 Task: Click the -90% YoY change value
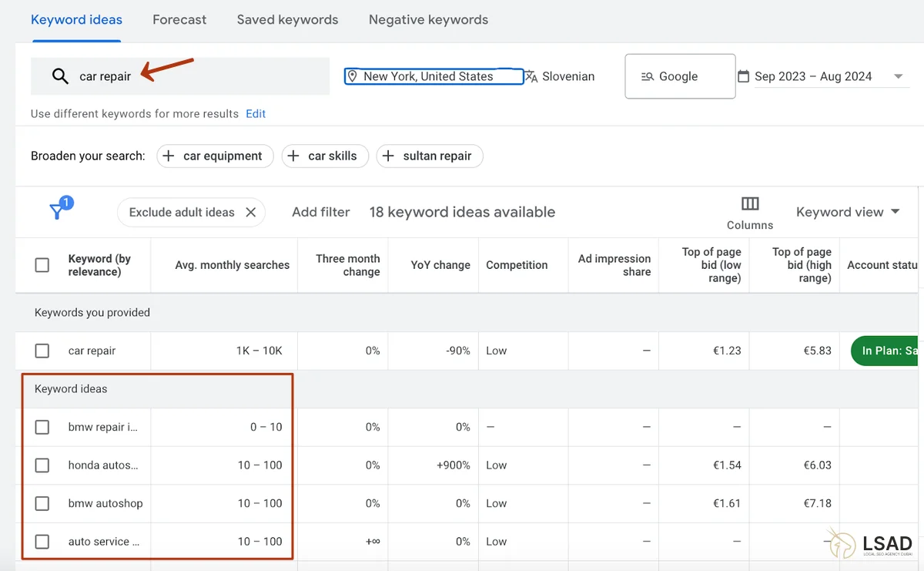(x=458, y=351)
